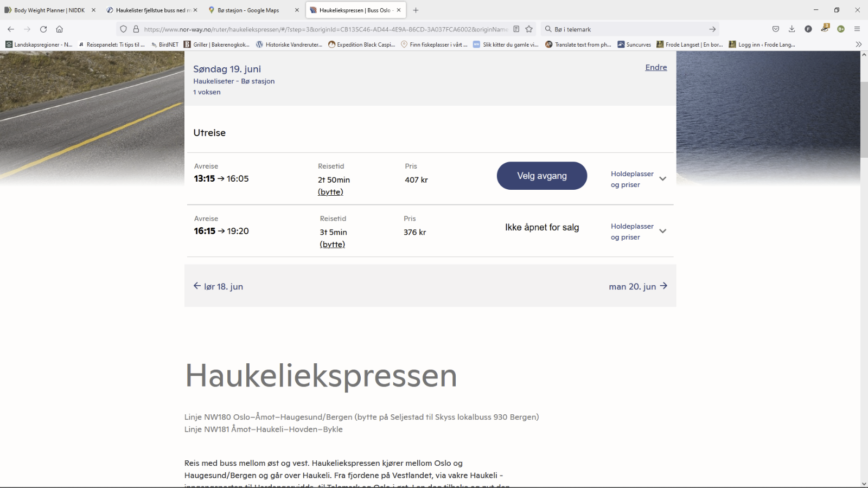
Task: Click the Endre link
Action: [x=656, y=67]
